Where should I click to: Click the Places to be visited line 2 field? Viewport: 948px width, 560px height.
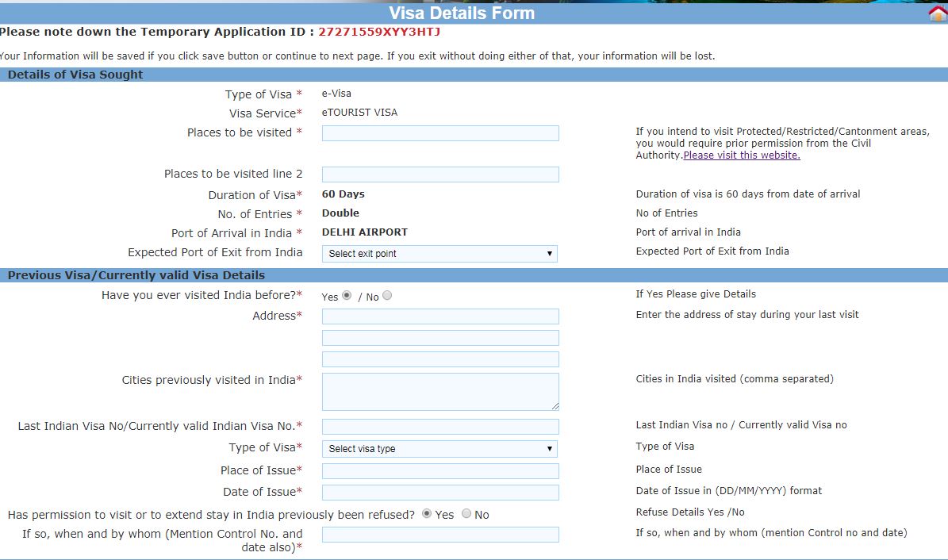tap(439, 174)
